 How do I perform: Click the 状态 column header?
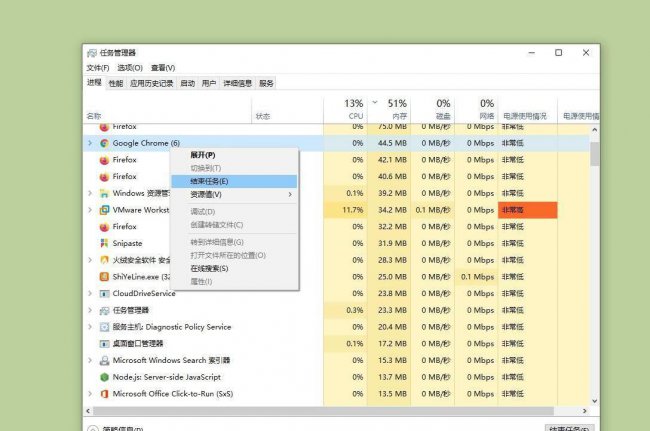(x=287, y=110)
